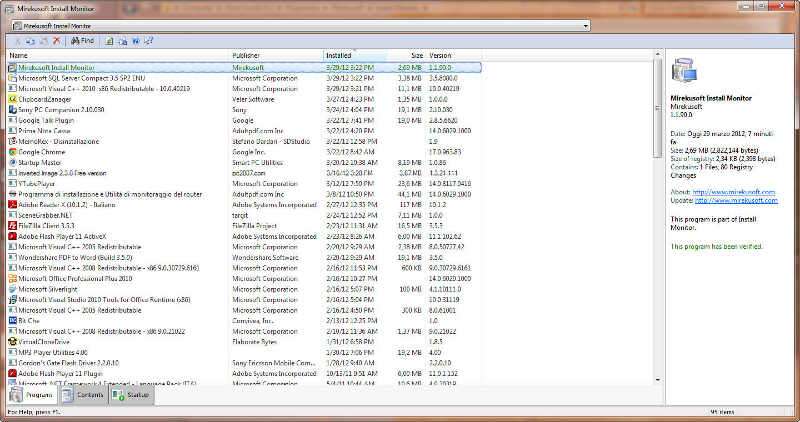The image size is (800, 422).
Task: Click "This program has been verified" text
Action: [716, 246]
